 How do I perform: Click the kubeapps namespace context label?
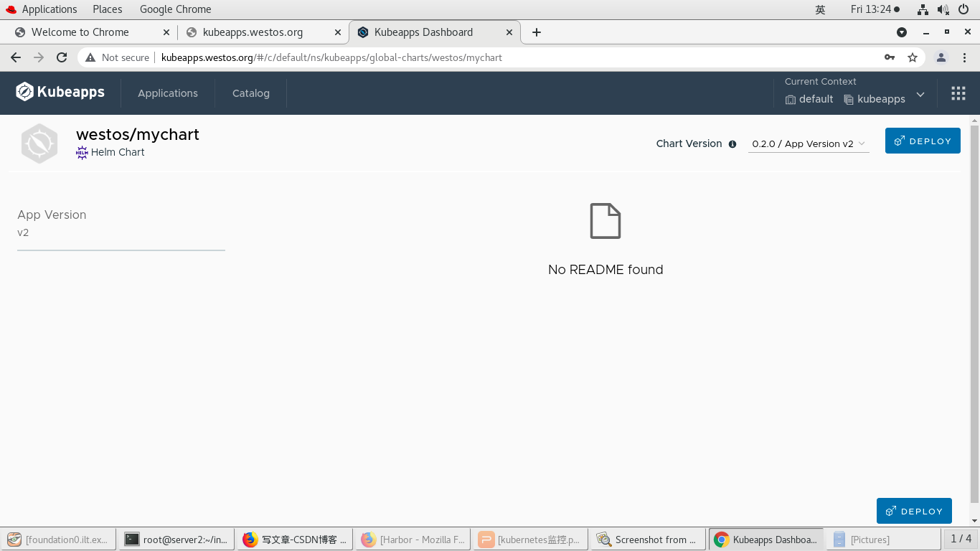875,99
